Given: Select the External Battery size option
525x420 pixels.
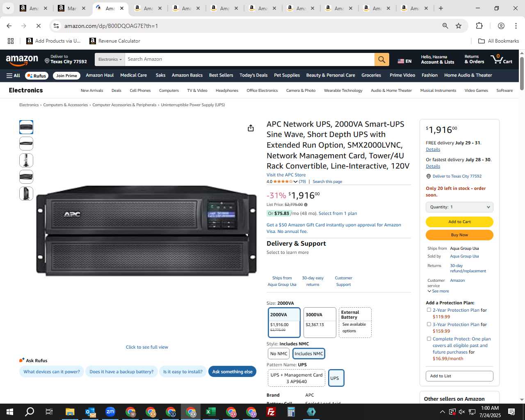Looking at the screenshot, I should 355,322.
